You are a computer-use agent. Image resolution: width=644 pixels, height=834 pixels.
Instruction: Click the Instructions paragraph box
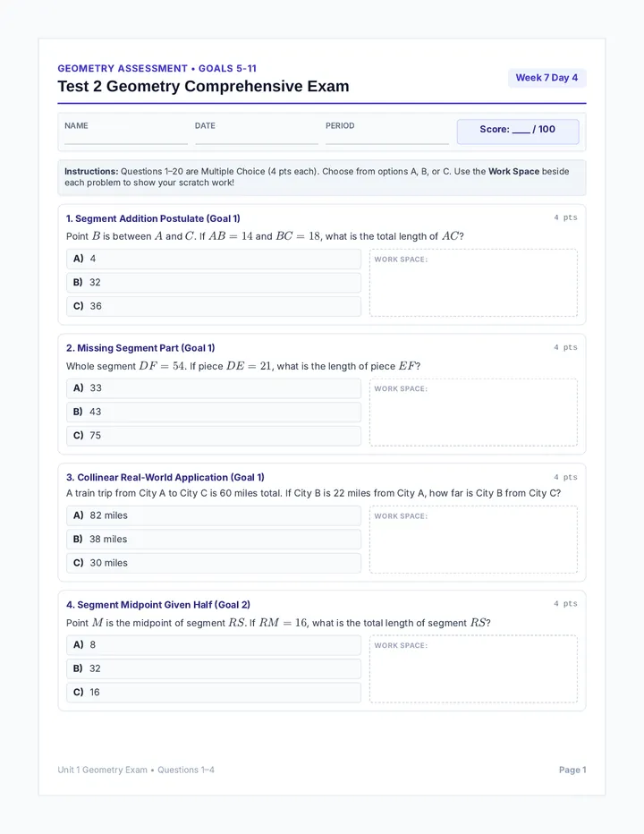click(x=322, y=178)
